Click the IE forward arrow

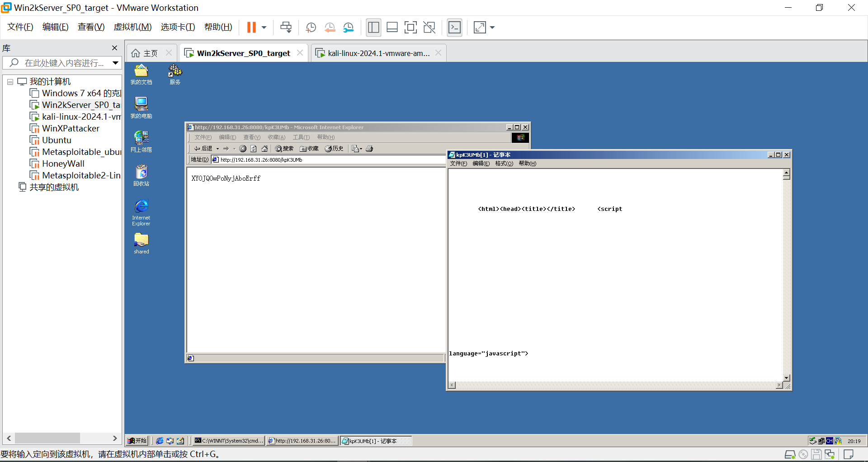[226, 149]
